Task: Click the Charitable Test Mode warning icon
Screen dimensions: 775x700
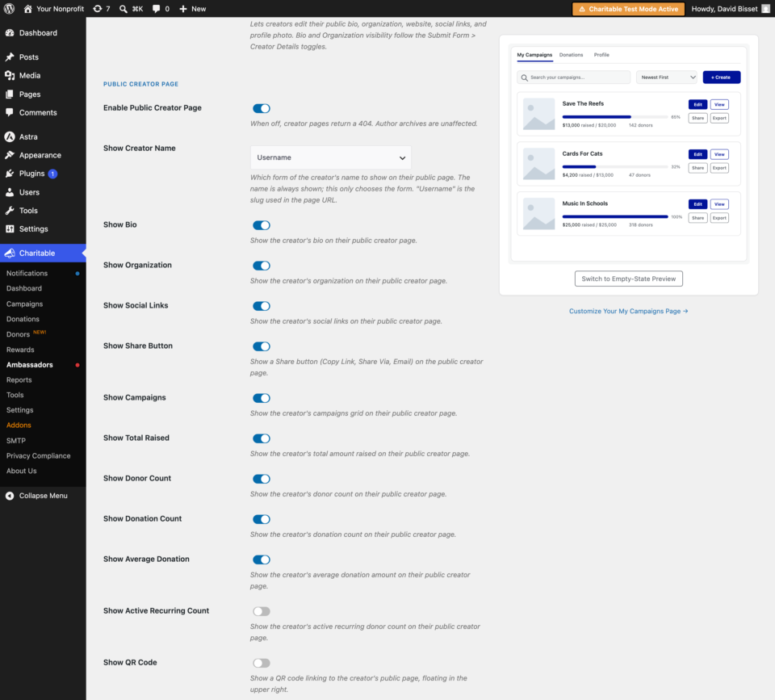Action: coord(582,9)
